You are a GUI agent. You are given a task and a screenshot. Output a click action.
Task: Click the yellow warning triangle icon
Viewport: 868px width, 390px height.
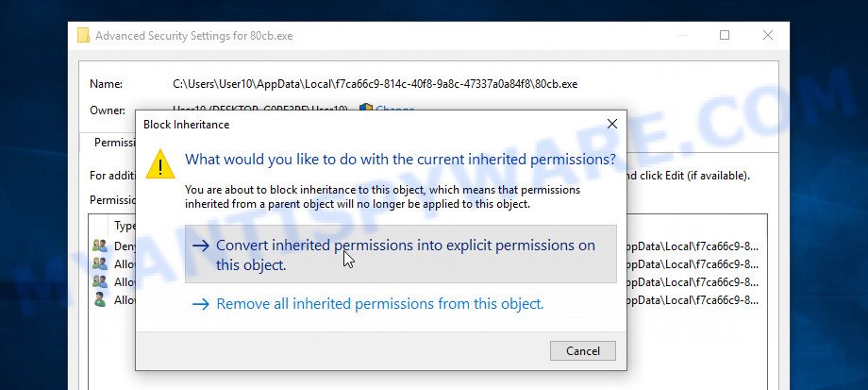point(160,164)
